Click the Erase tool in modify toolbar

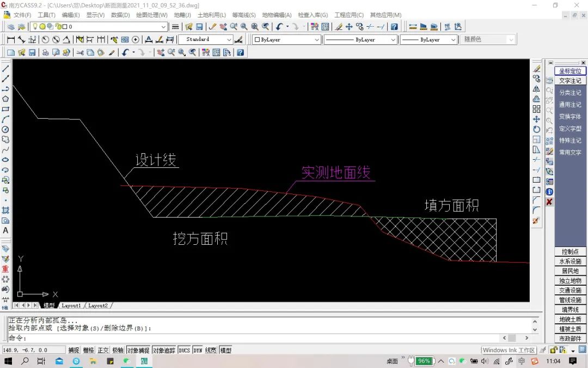pos(537,69)
